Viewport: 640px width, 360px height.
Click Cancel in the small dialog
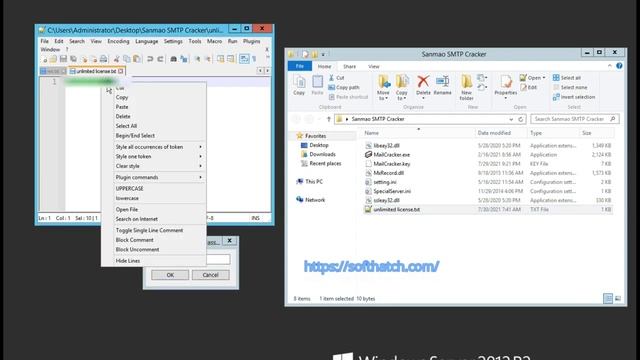click(x=211, y=275)
